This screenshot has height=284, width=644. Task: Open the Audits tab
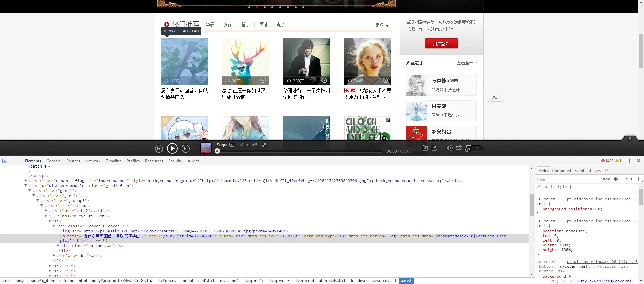(193, 161)
